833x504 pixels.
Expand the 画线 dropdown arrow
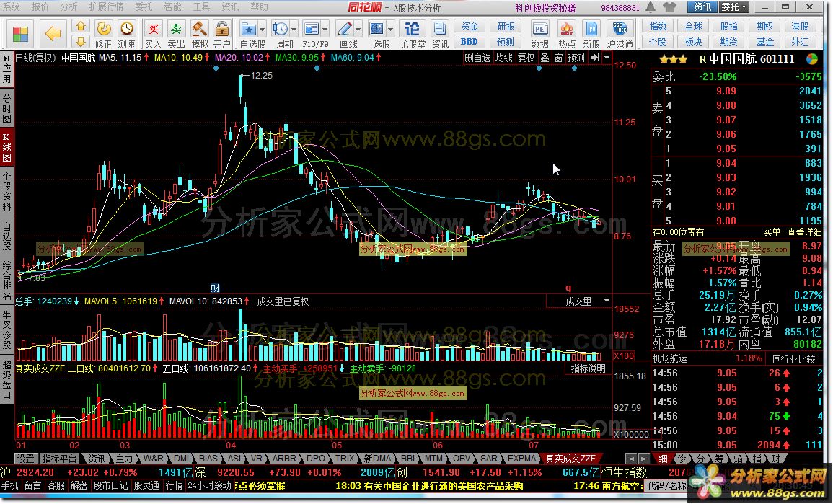[x=358, y=29]
